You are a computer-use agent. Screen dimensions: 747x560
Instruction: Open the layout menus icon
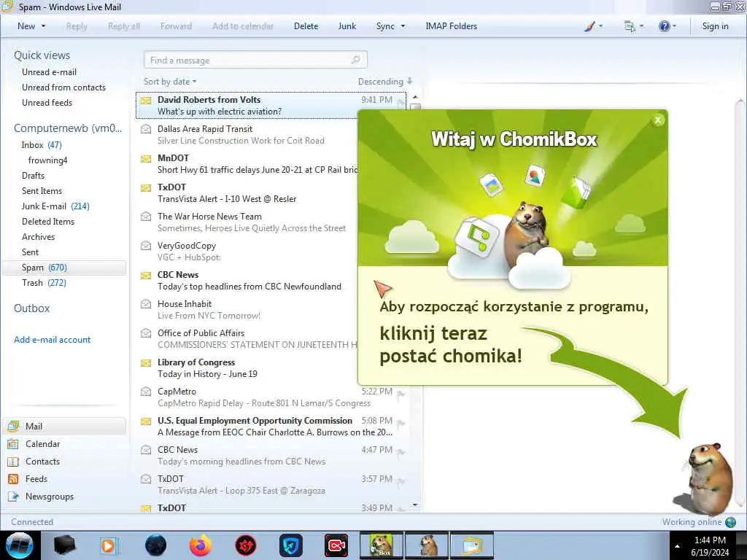[x=630, y=26]
